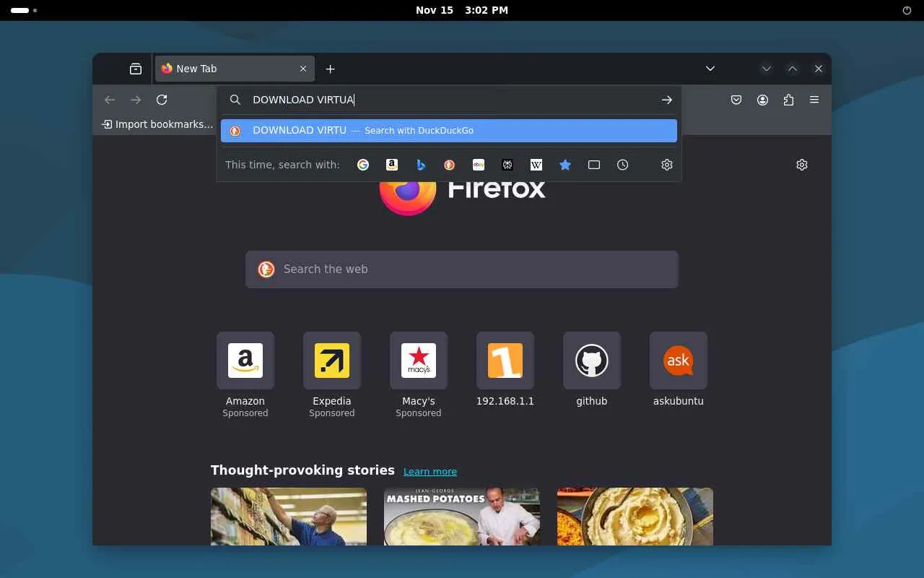Search this time with Bing
Image resolution: width=924 pixels, height=578 pixels.
(421, 165)
